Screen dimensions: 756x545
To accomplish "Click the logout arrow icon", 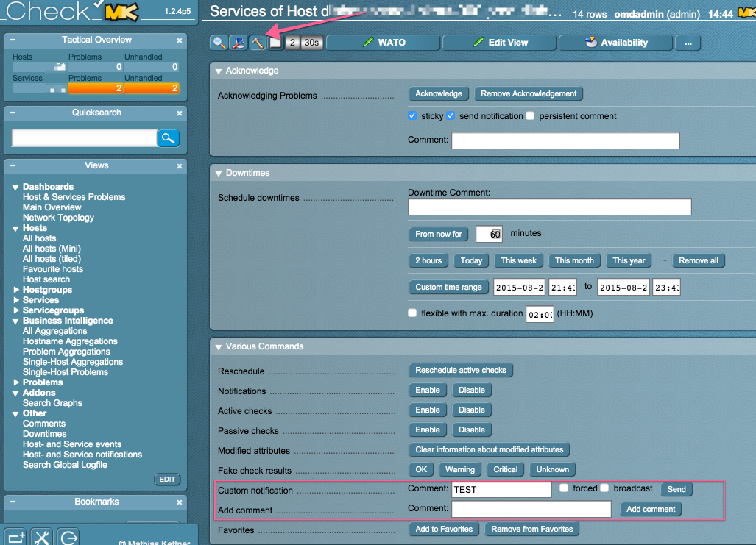I will [x=69, y=537].
